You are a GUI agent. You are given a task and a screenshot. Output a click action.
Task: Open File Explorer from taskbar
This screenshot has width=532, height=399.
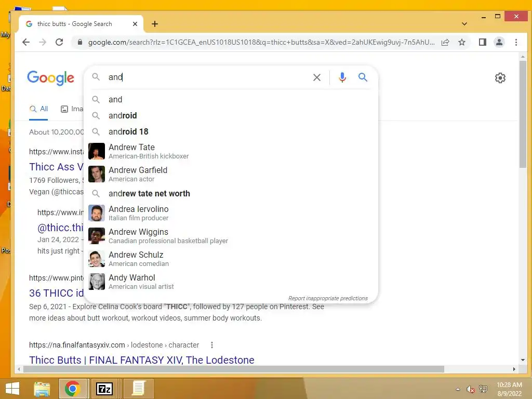pos(42,389)
